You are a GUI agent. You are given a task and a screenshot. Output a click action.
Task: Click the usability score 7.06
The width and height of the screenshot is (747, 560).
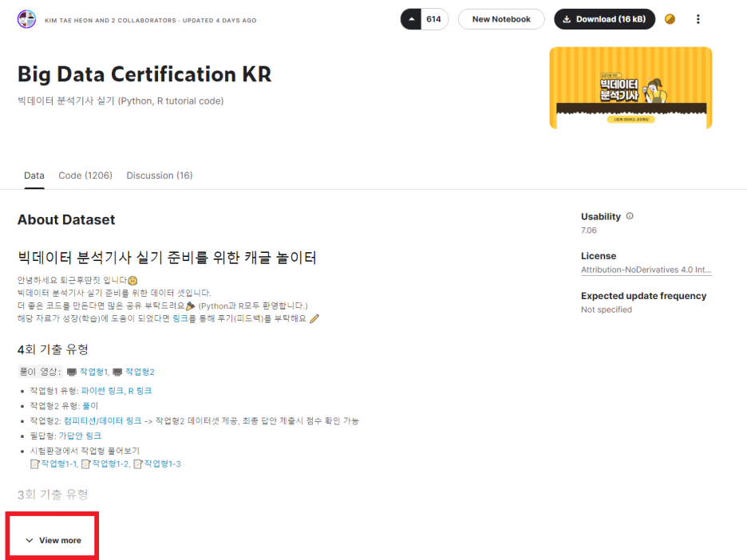pos(589,231)
